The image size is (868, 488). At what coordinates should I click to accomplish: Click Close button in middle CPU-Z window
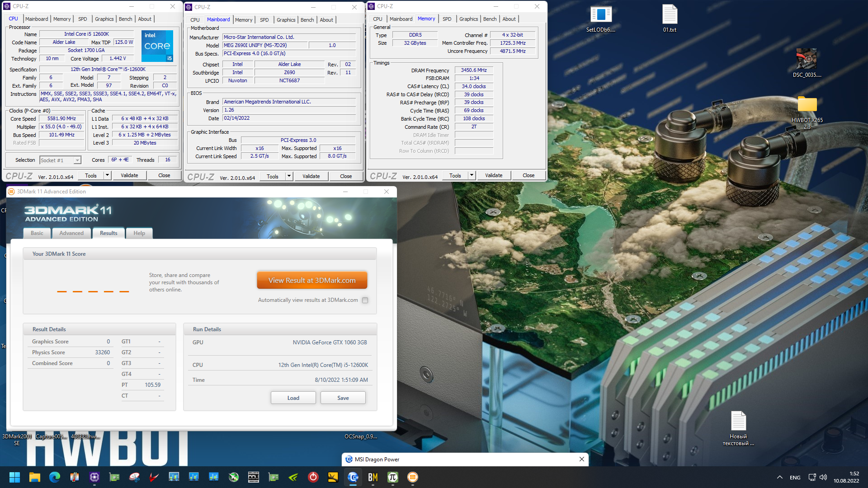(x=346, y=176)
